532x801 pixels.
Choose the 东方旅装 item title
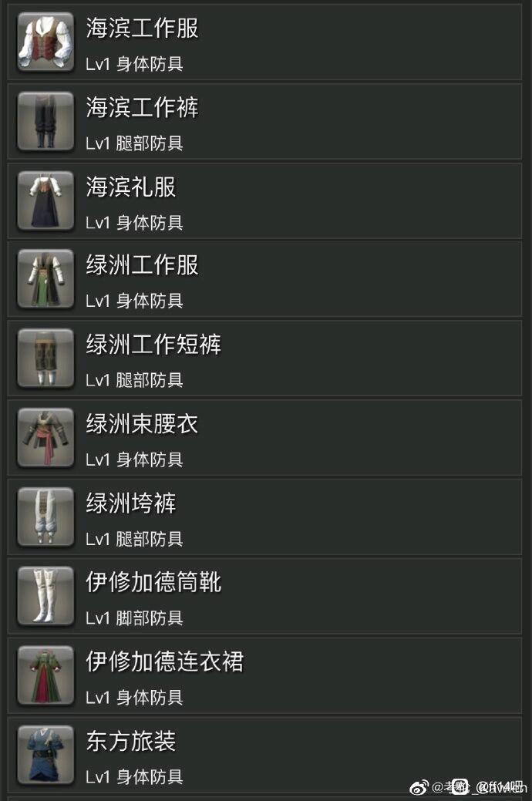(131, 741)
